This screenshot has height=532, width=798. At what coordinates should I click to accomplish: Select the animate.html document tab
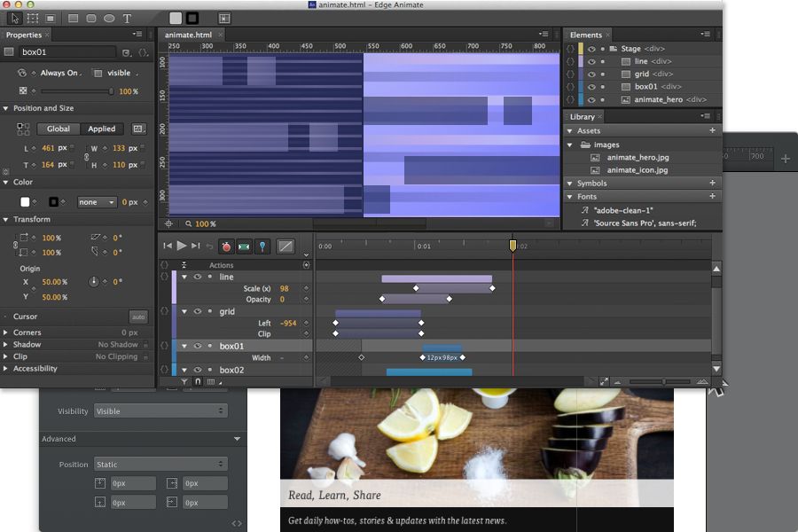188,35
